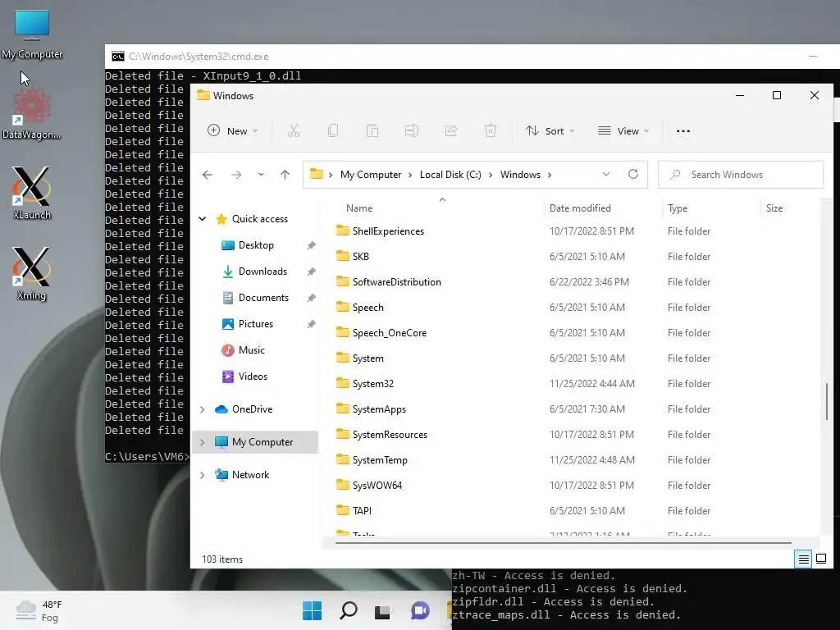Image resolution: width=840 pixels, height=630 pixels.
Task: Select the SystemTemp folder
Action: pos(380,459)
